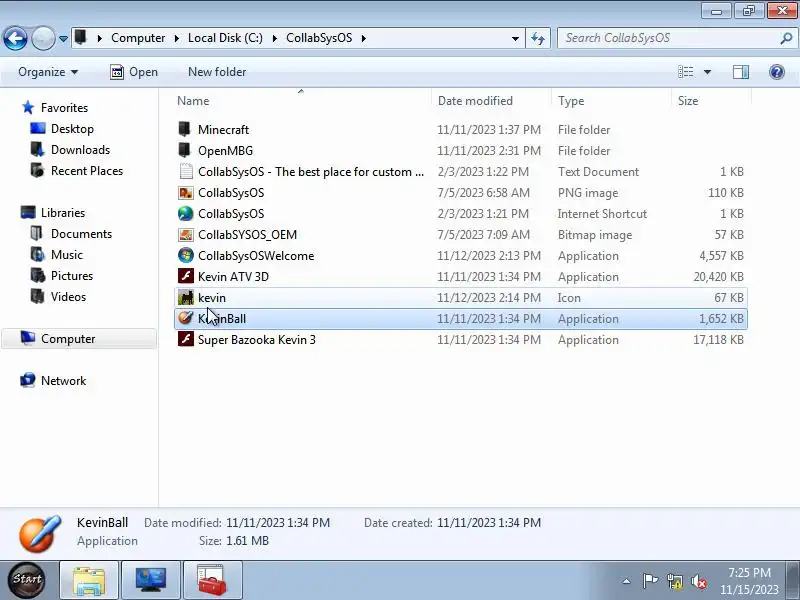Screen dimensions: 800x600
Task: Open the address bar history dropdown
Action: click(x=515, y=39)
